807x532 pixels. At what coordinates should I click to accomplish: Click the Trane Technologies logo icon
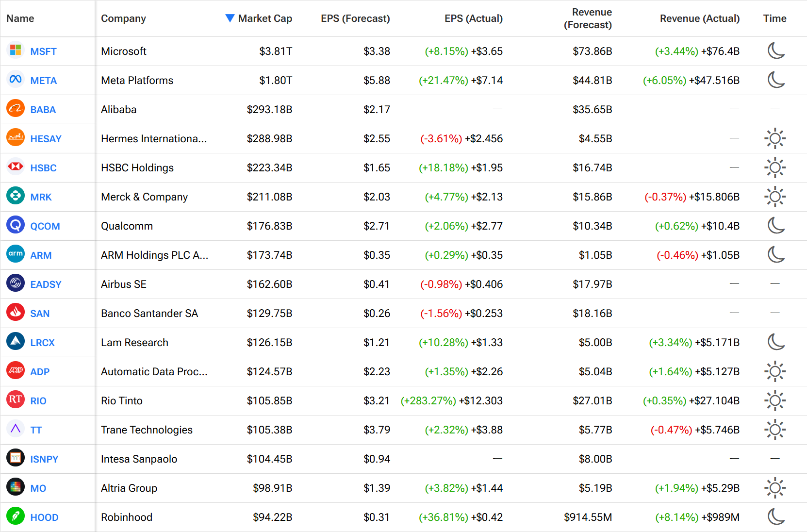[x=16, y=429]
